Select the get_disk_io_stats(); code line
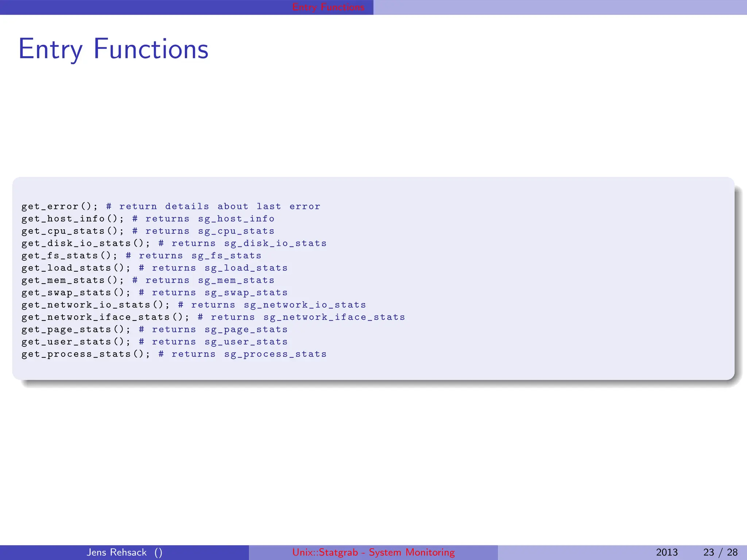 [174, 244]
